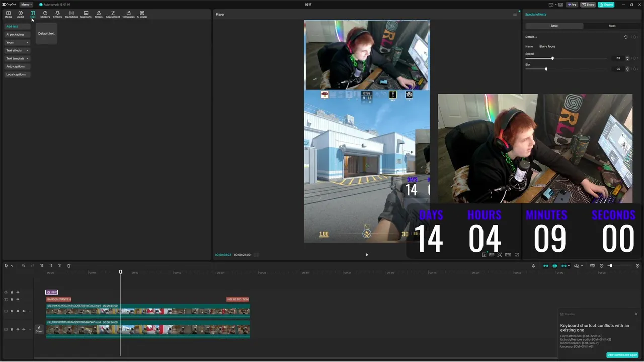Click the Share button
This screenshot has height=362, width=644.
(588, 5)
